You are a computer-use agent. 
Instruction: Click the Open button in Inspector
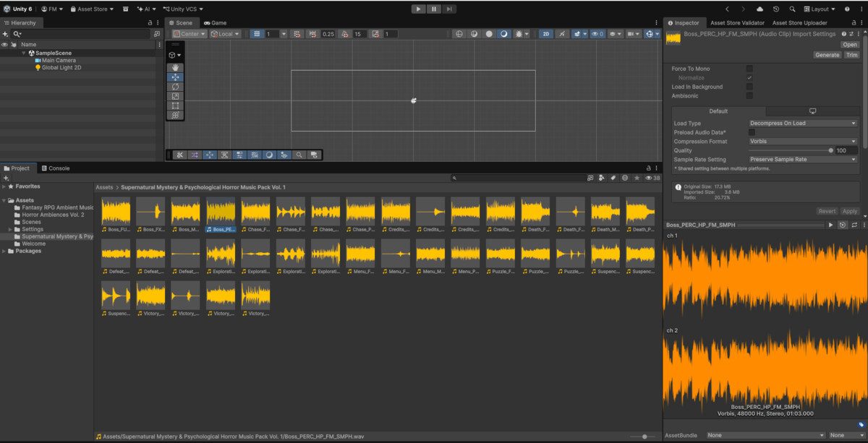coord(849,45)
